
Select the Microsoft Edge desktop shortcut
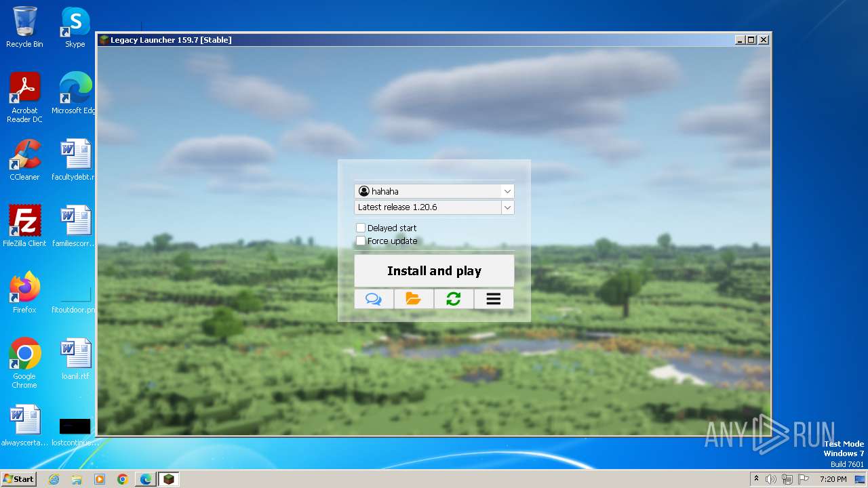click(75, 94)
